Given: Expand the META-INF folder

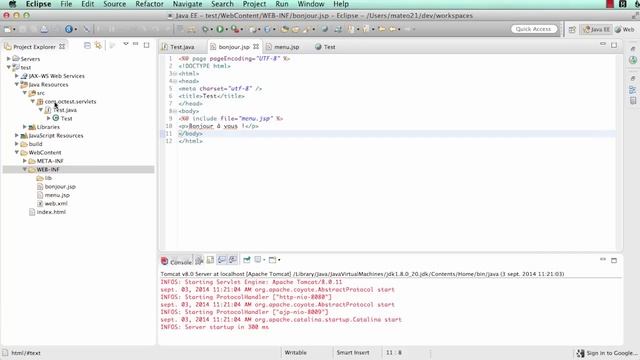Looking at the screenshot, I should [25, 161].
